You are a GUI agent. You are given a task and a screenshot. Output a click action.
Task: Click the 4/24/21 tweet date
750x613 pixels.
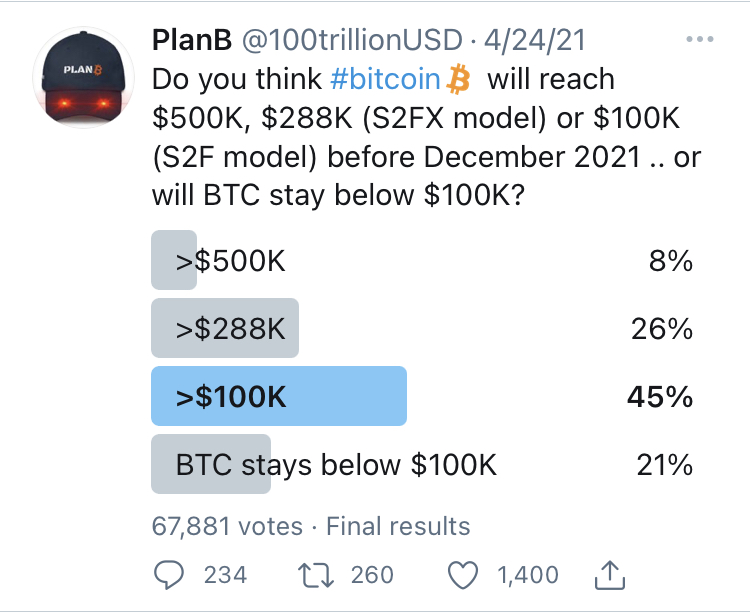pyautogui.click(x=535, y=41)
